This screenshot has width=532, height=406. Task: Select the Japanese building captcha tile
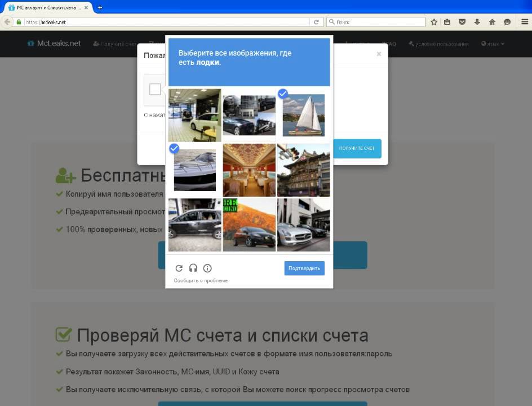click(304, 170)
